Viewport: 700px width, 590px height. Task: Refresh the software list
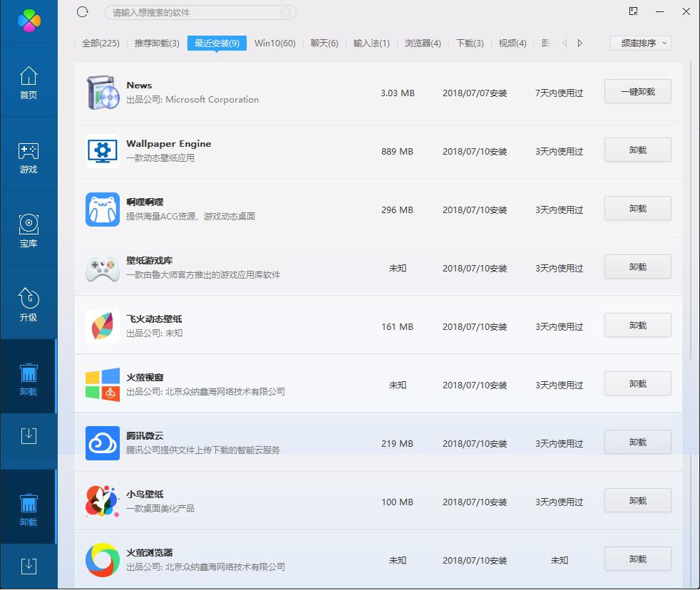click(83, 12)
